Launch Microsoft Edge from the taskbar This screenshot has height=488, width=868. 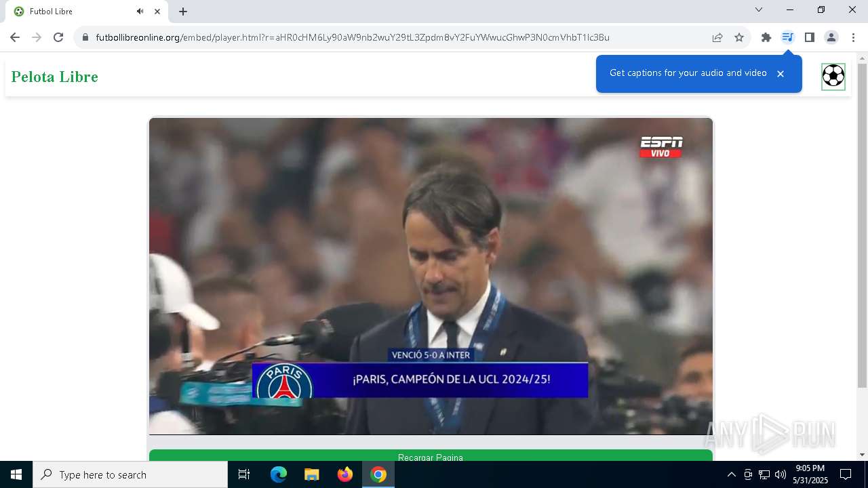point(279,474)
